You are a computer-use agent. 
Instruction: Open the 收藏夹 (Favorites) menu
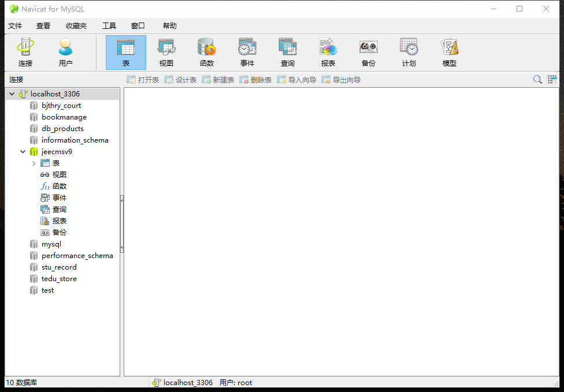click(76, 26)
